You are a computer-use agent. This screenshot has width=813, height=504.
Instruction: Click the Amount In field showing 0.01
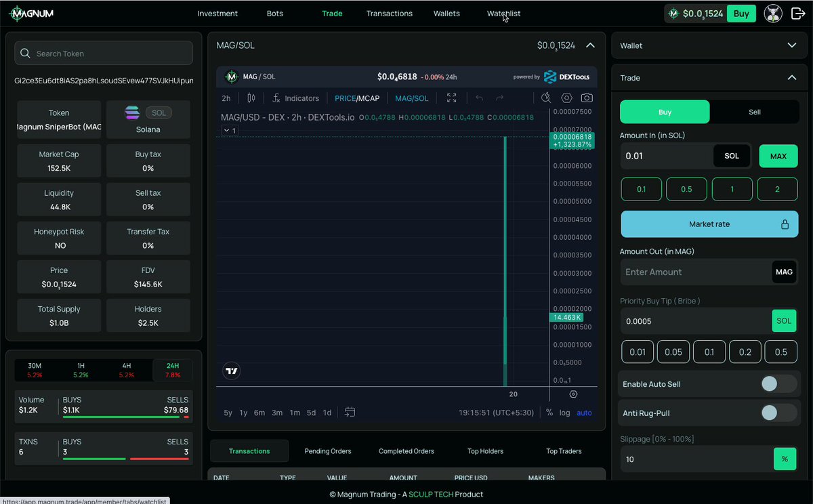(667, 156)
